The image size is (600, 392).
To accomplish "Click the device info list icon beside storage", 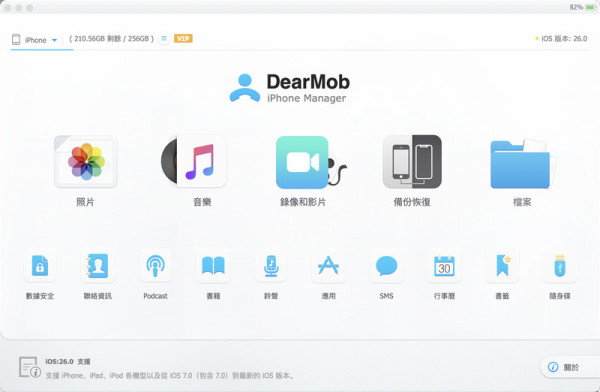I will (x=164, y=39).
